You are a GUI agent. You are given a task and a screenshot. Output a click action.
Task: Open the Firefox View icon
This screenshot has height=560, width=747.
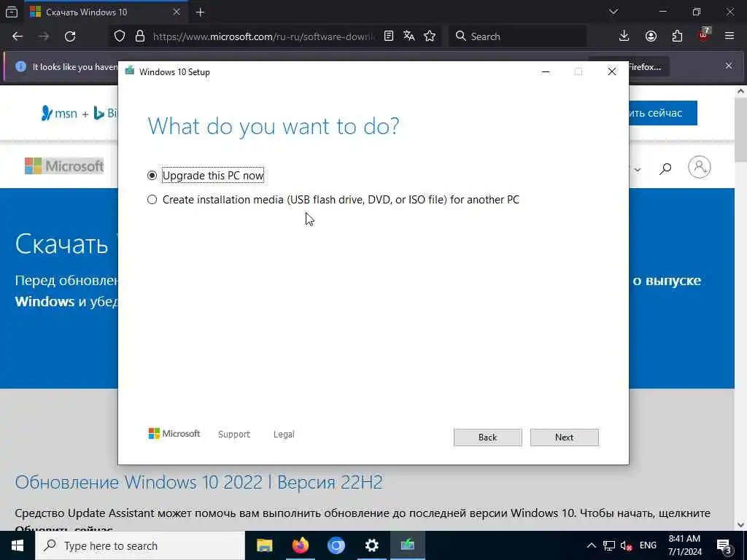click(x=12, y=12)
